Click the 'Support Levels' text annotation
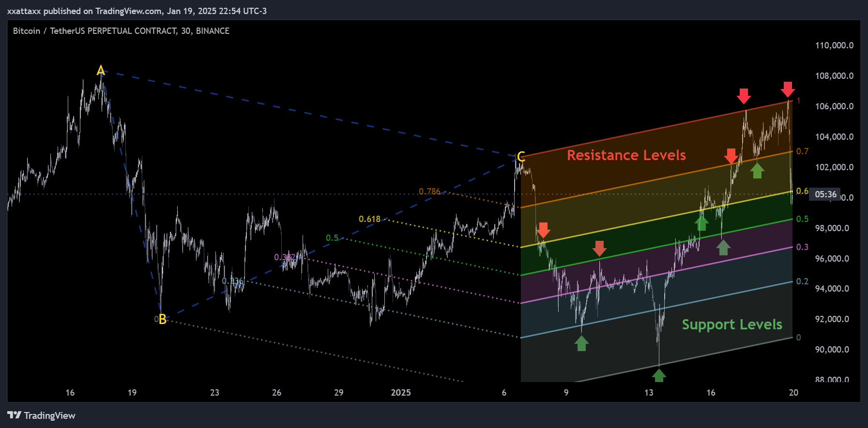Viewport: 868px width, 428px height. tap(732, 325)
